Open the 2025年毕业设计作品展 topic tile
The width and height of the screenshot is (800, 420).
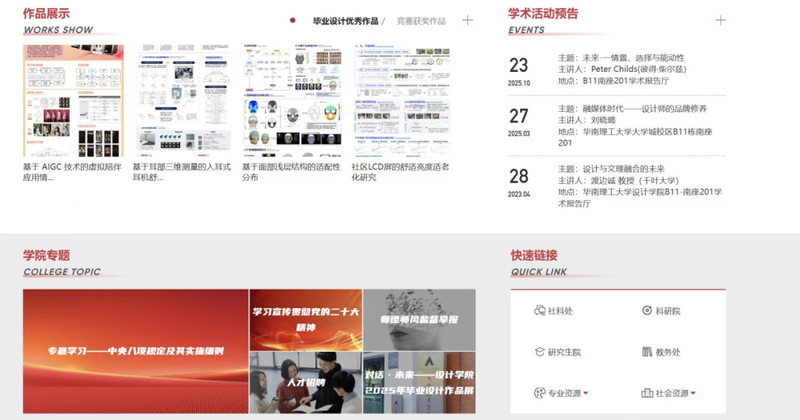[x=418, y=383]
